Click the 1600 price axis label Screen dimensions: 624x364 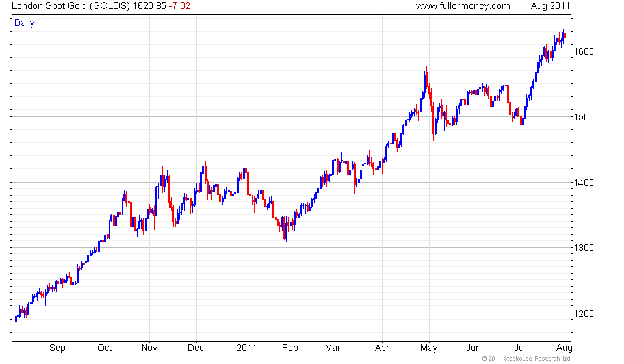(584, 51)
